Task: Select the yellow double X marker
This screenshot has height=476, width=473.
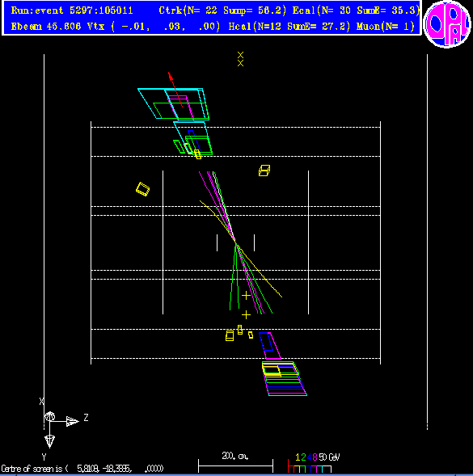Action: [240, 59]
